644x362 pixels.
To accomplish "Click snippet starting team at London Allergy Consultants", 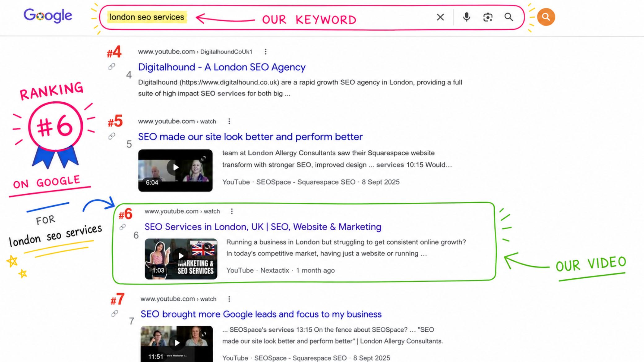I will tap(337, 159).
